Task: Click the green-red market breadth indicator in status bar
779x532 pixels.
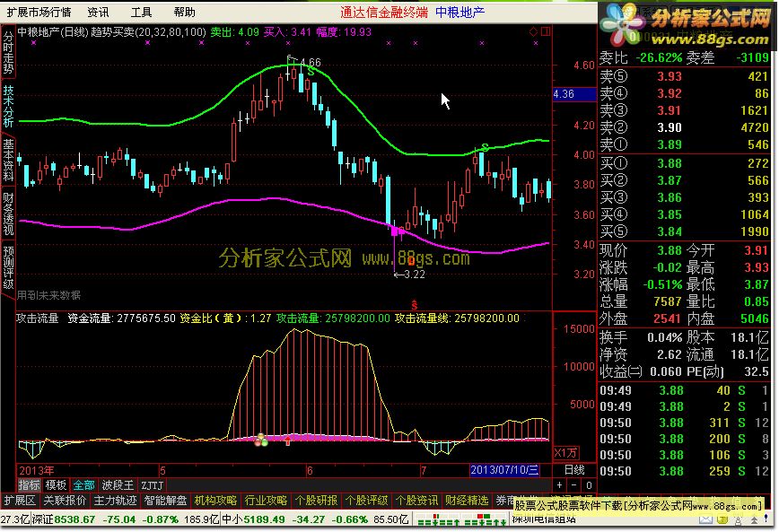Action: (x=461, y=520)
